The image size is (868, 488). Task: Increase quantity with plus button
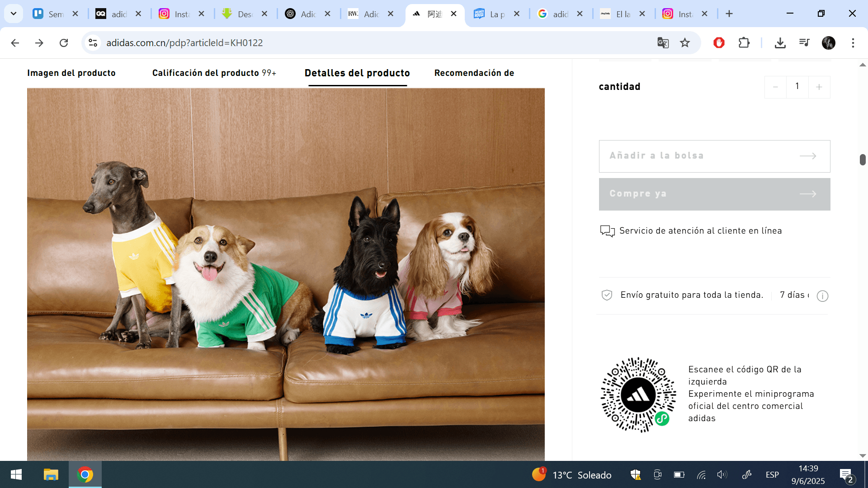click(819, 87)
